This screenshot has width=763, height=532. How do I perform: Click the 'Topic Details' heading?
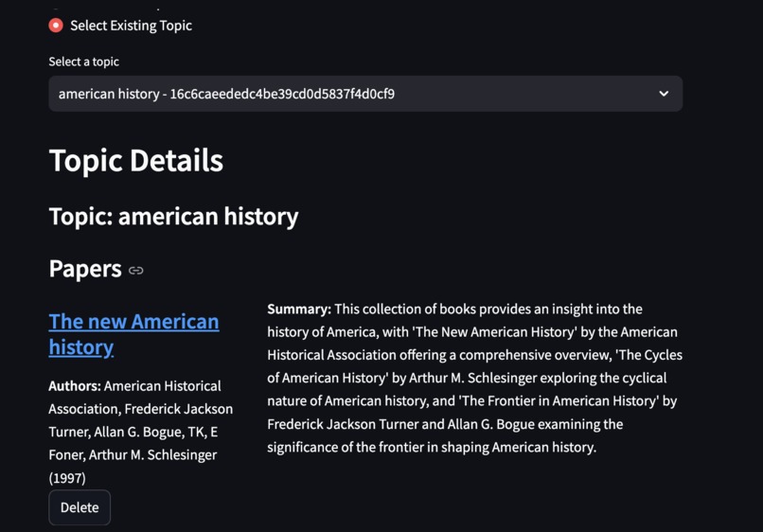click(135, 161)
